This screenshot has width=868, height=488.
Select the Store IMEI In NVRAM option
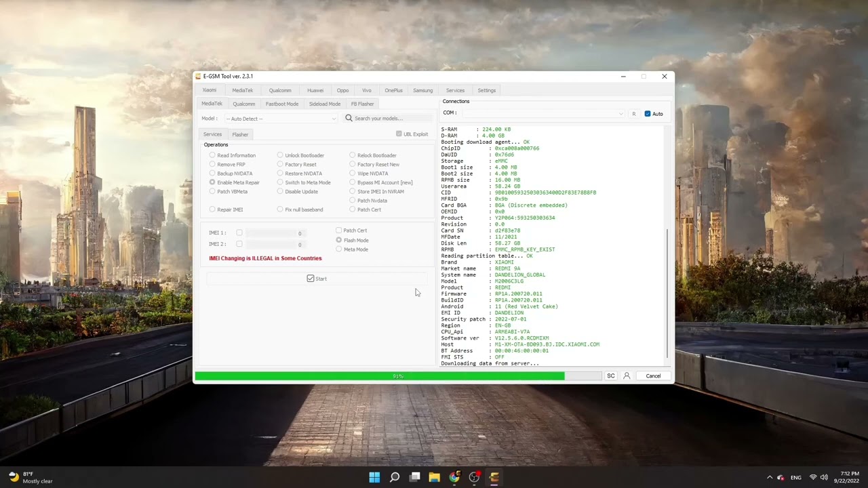pyautogui.click(x=353, y=191)
